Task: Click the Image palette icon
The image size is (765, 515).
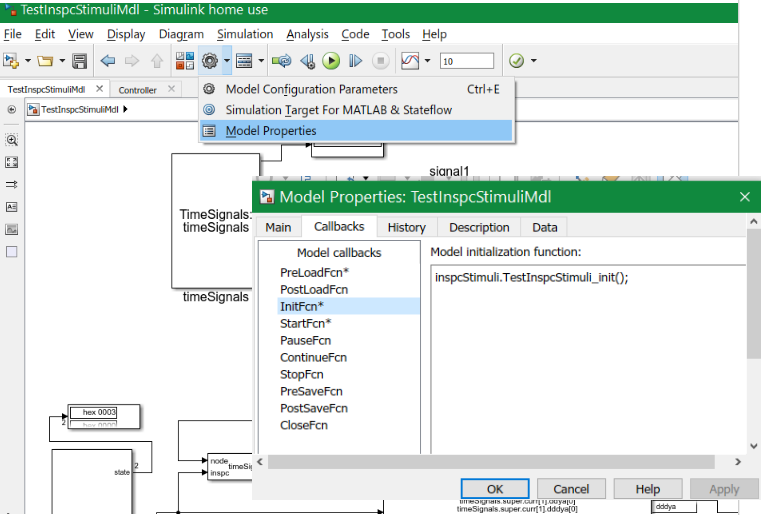Action: [x=12, y=229]
